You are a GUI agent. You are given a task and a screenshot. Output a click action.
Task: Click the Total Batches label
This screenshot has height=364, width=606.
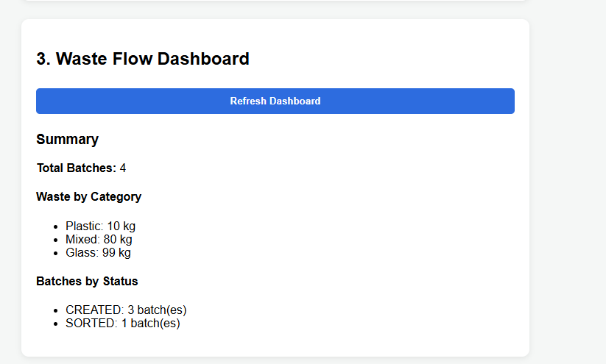tap(77, 168)
